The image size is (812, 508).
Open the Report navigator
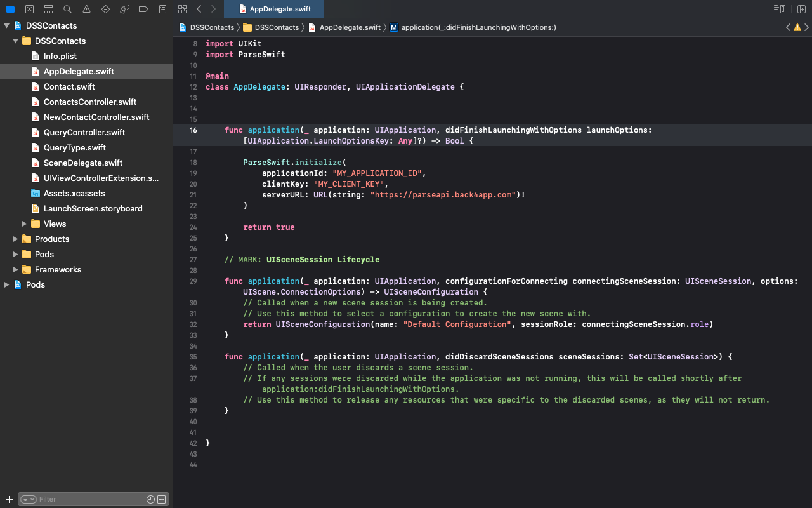pos(162,9)
